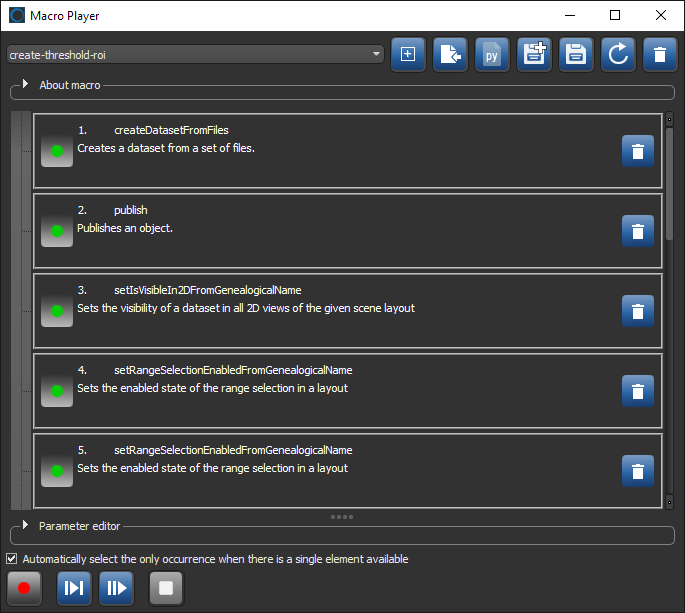This screenshot has width=685, height=613.
Task: Stop macro playback
Action: point(166,588)
